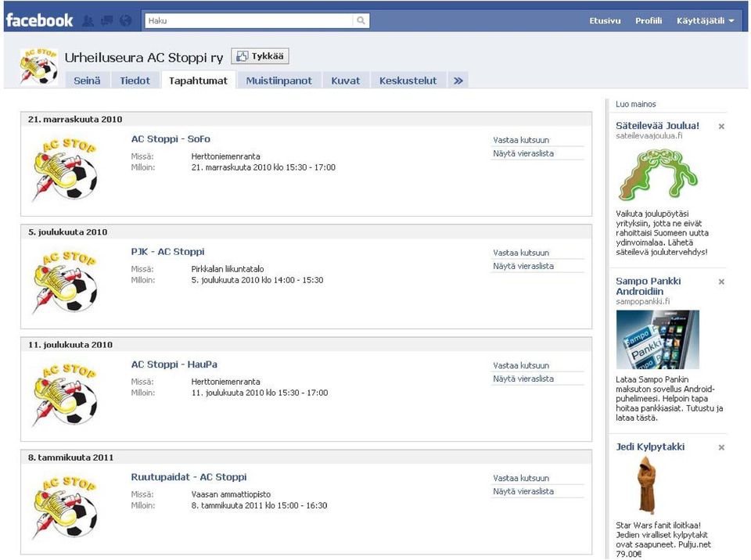This screenshot has width=751, height=560.
Task: Click the Pirkkalan liikuntatalo location text
Action: pyautogui.click(x=228, y=269)
